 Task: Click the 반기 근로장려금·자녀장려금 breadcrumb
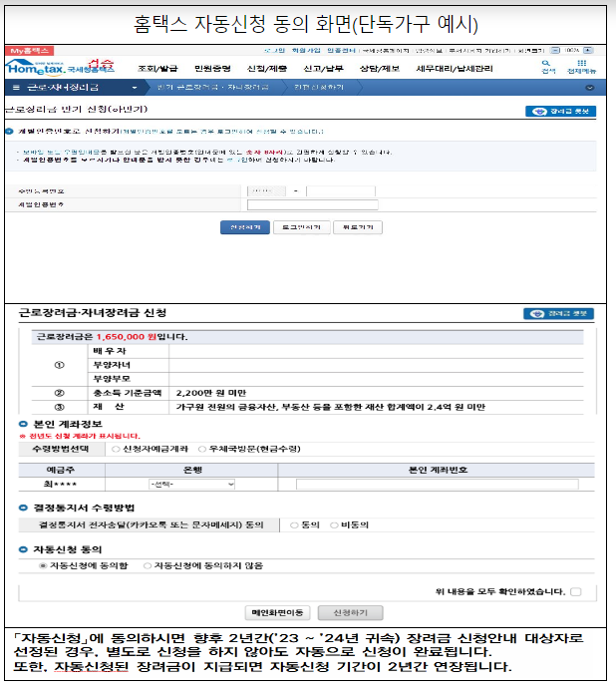212,88
